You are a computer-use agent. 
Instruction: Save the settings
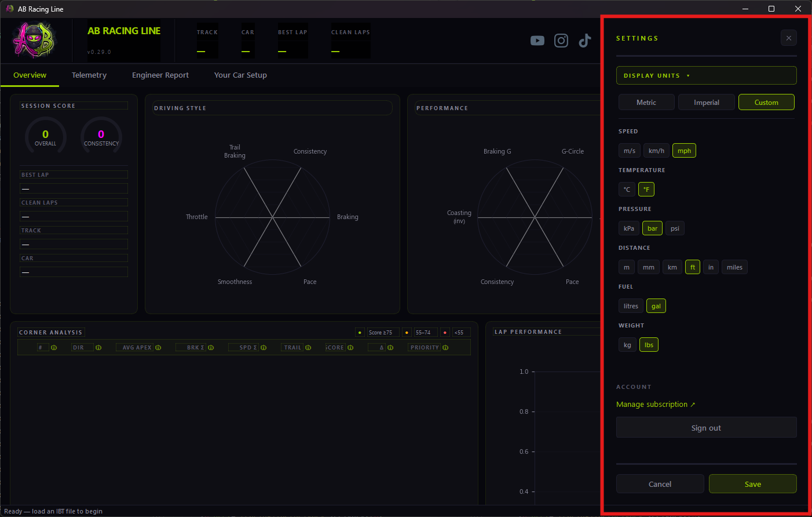click(753, 484)
